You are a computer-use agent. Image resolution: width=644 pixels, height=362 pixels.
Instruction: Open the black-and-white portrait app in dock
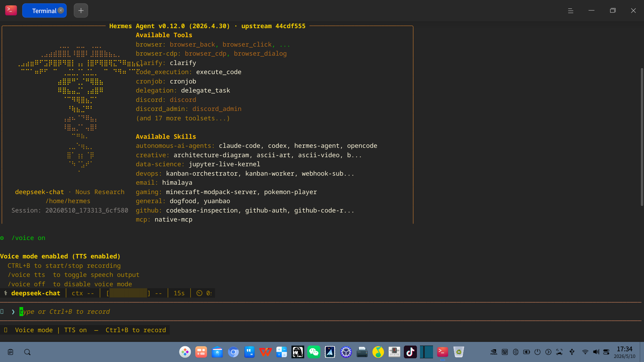[x=298, y=352]
